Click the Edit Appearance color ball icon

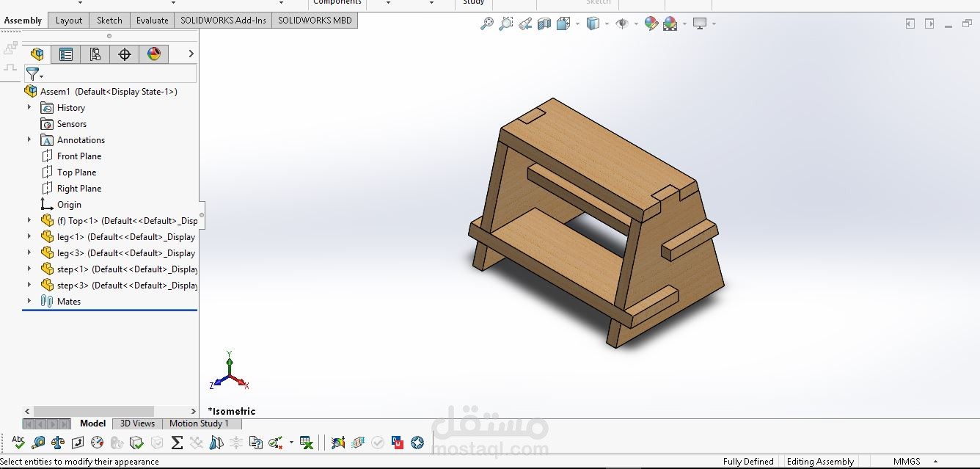click(x=651, y=23)
